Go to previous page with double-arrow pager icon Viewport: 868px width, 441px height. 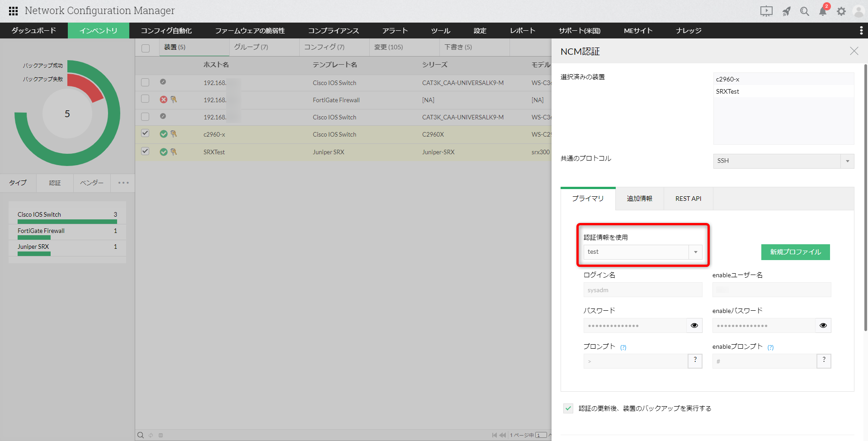pyautogui.click(x=503, y=435)
